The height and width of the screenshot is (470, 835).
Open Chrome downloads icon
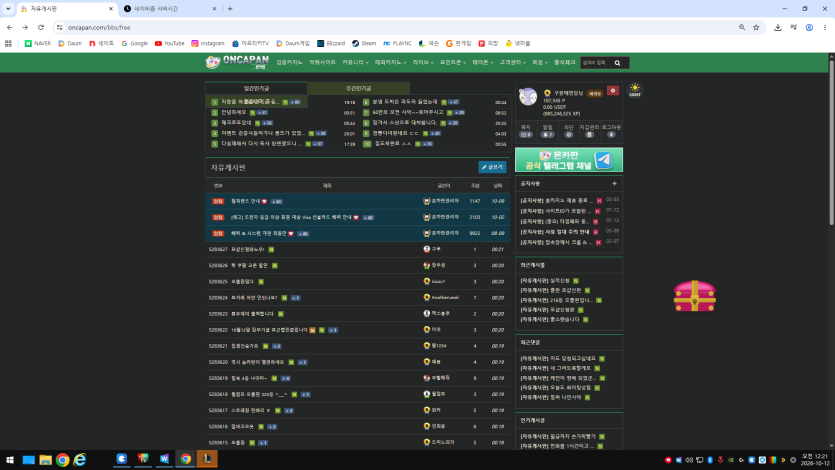[x=777, y=27]
